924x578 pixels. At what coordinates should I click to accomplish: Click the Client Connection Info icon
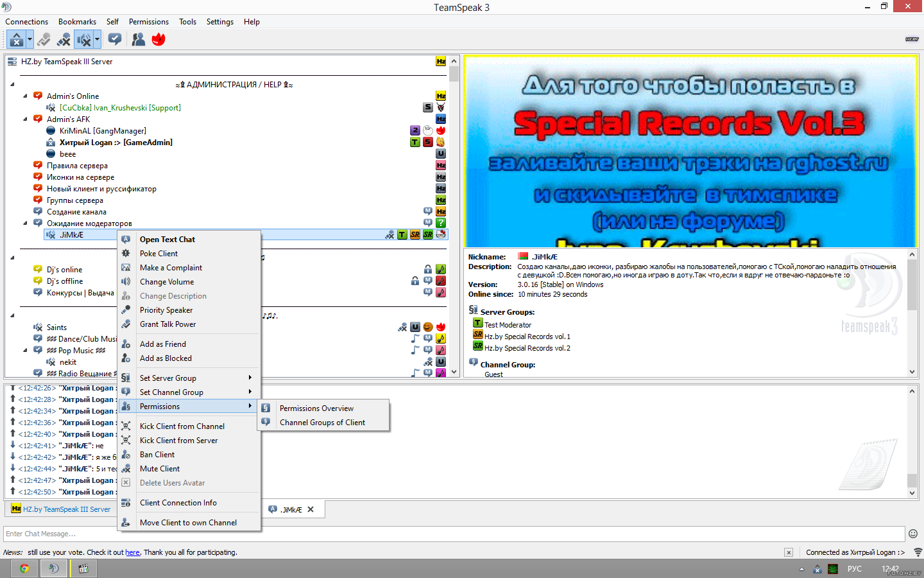tap(126, 502)
